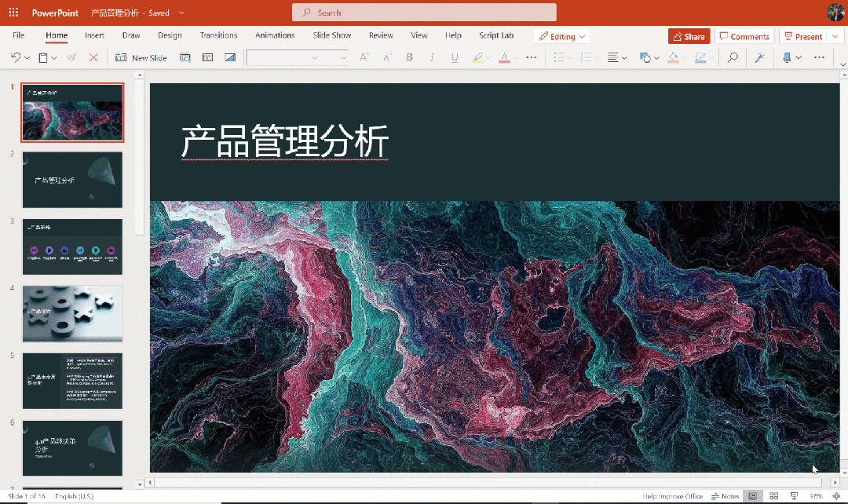The image size is (848, 504).
Task: Switch to the Draw tab
Action: tap(131, 35)
